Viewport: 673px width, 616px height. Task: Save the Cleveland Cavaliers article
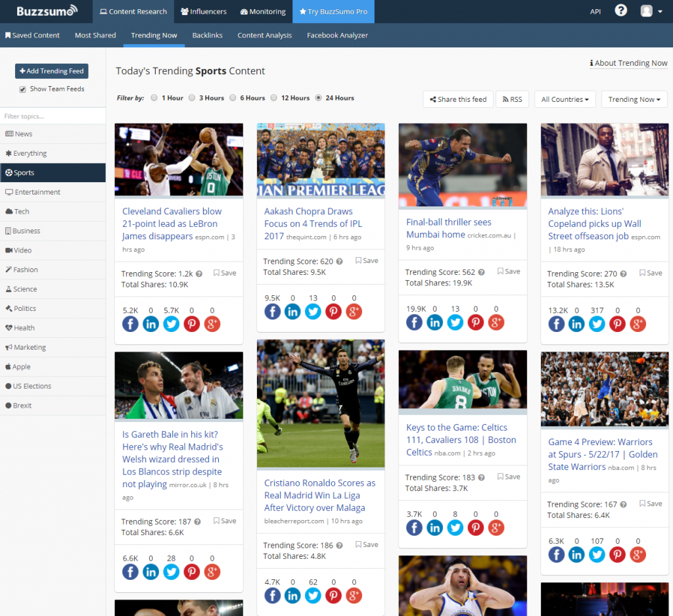pos(225,273)
